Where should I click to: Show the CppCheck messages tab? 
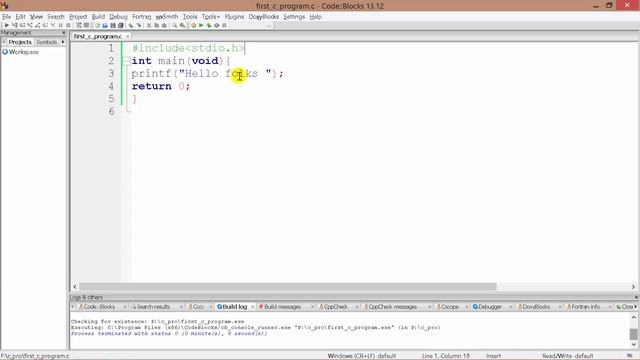point(393,307)
